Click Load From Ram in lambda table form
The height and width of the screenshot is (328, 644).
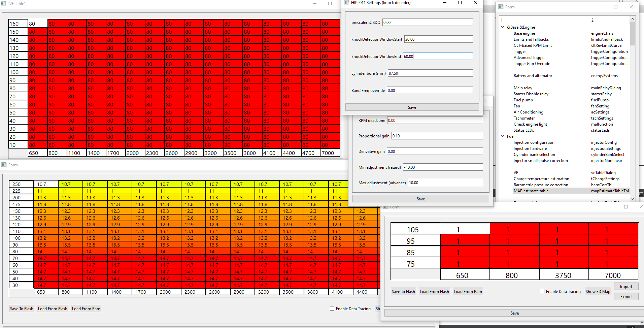pos(86,309)
